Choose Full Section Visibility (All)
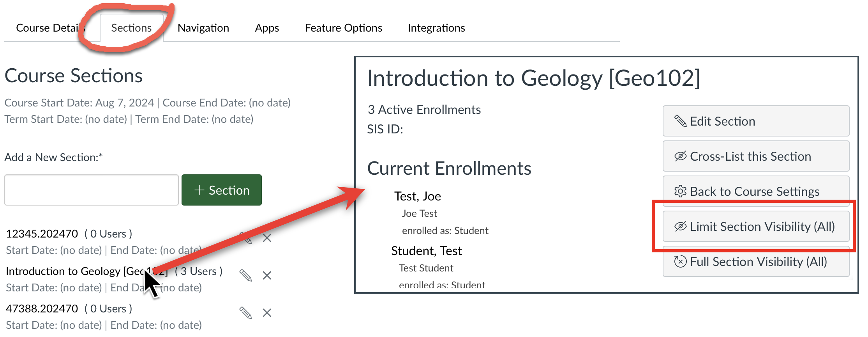This screenshot has width=868, height=337. (756, 262)
